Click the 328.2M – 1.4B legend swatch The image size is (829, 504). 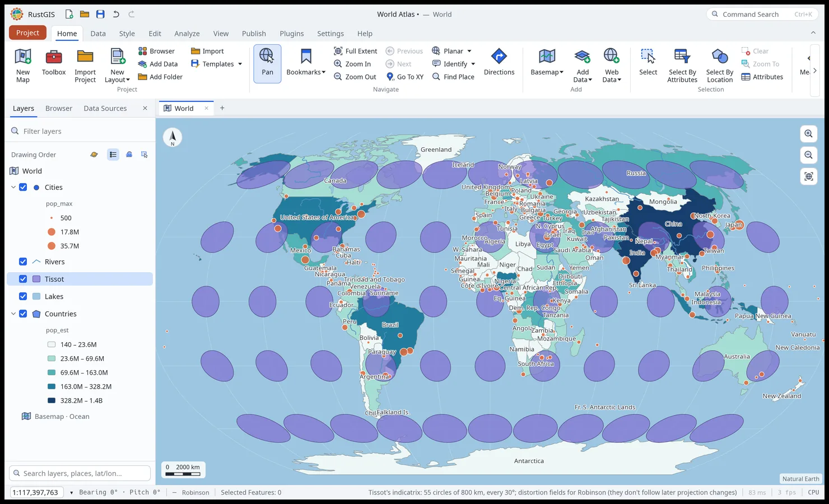(x=52, y=400)
